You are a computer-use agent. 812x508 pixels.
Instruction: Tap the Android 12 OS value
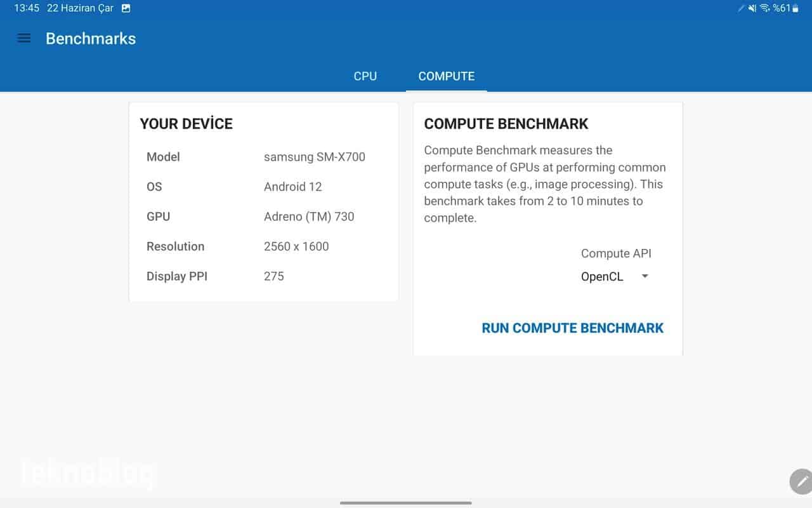[292, 187]
